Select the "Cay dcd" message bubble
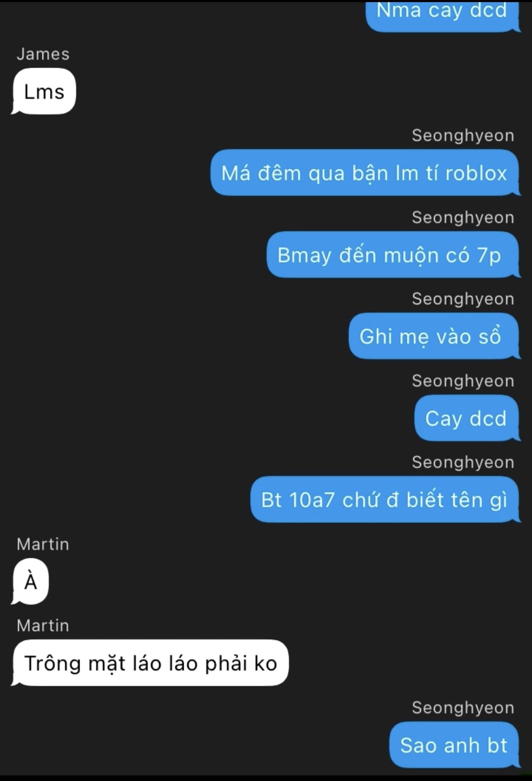 pos(466,418)
